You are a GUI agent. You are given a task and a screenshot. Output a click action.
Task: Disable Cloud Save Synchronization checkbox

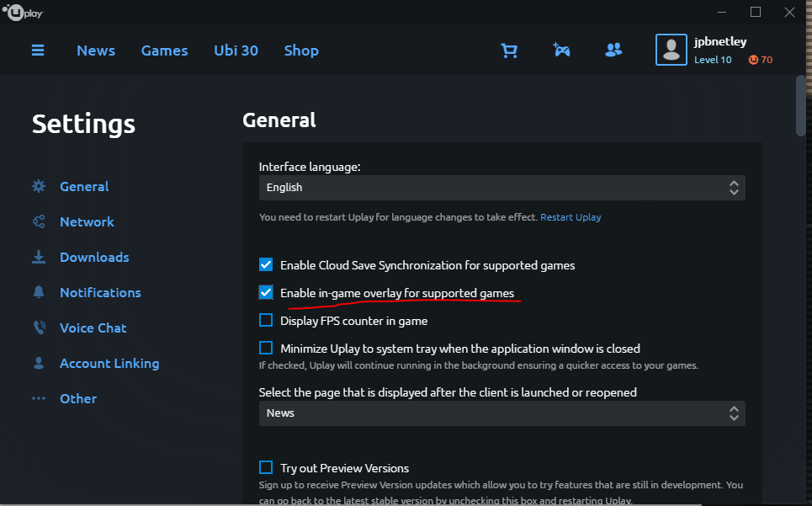pyautogui.click(x=266, y=264)
